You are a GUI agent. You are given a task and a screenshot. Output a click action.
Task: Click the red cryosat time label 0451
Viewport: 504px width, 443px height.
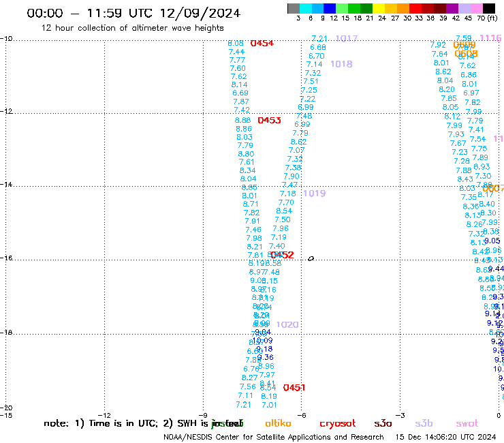tap(294, 388)
